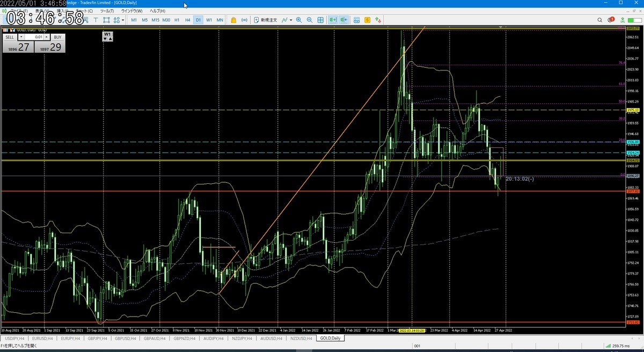Click the 1896.27 gray current price label
The width and height of the screenshot is (644, 352).
(633, 176)
